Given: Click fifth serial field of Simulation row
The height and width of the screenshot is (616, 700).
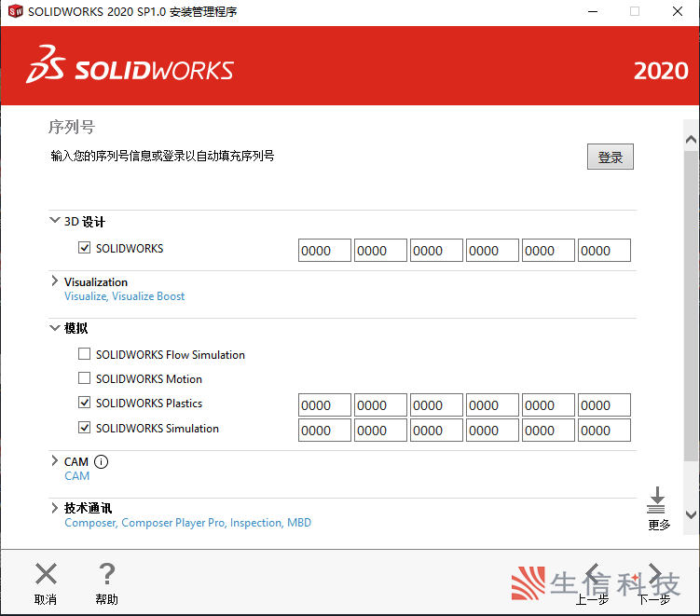Looking at the screenshot, I should point(548,431).
